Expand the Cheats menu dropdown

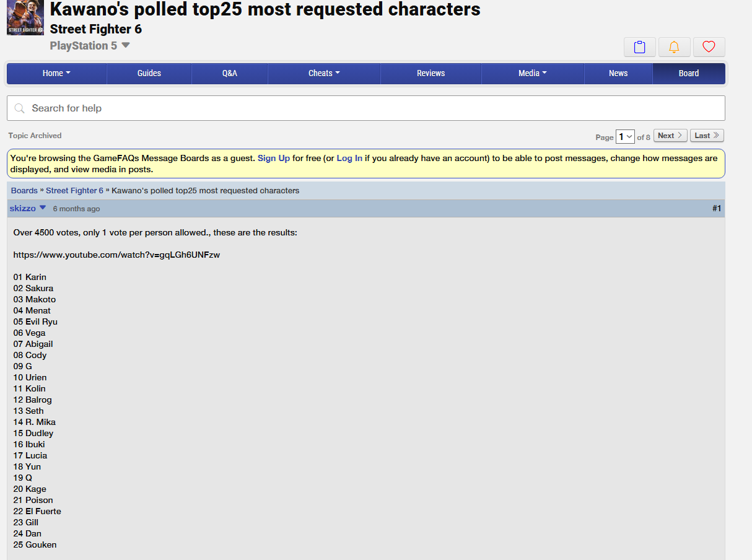pos(325,73)
